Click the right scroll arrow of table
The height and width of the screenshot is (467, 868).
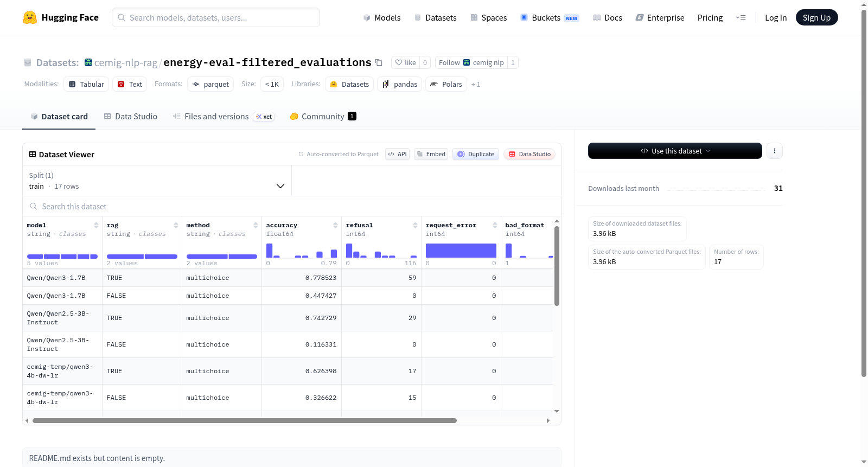(x=548, y=420)
